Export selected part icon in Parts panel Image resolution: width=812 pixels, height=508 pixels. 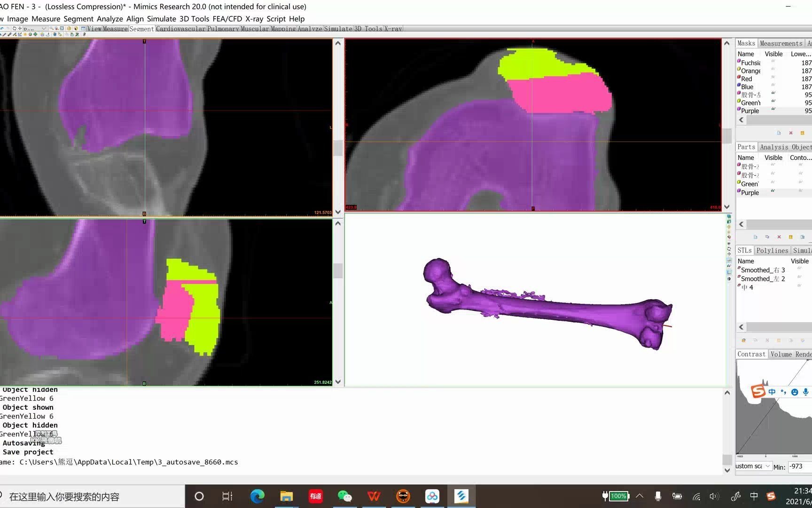802,237
